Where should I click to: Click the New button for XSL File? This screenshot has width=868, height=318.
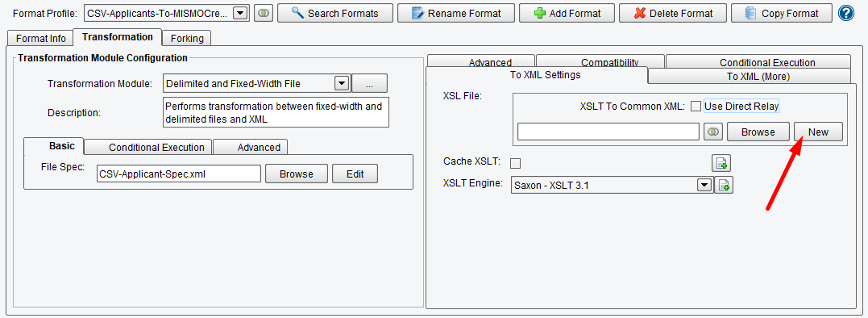point(818,132)
